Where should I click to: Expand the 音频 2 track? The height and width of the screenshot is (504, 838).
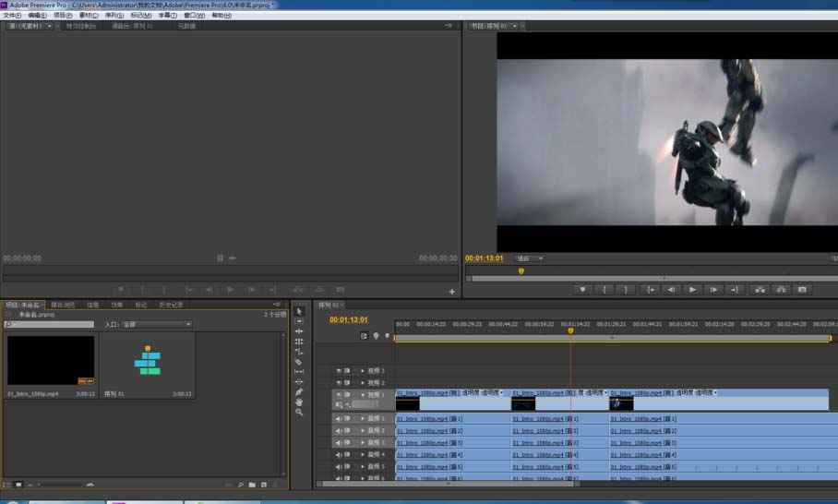(x=363, y=431)
